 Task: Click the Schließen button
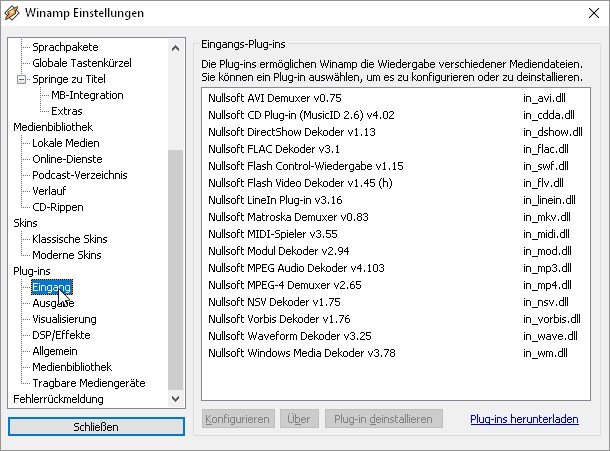coord(96,427)
